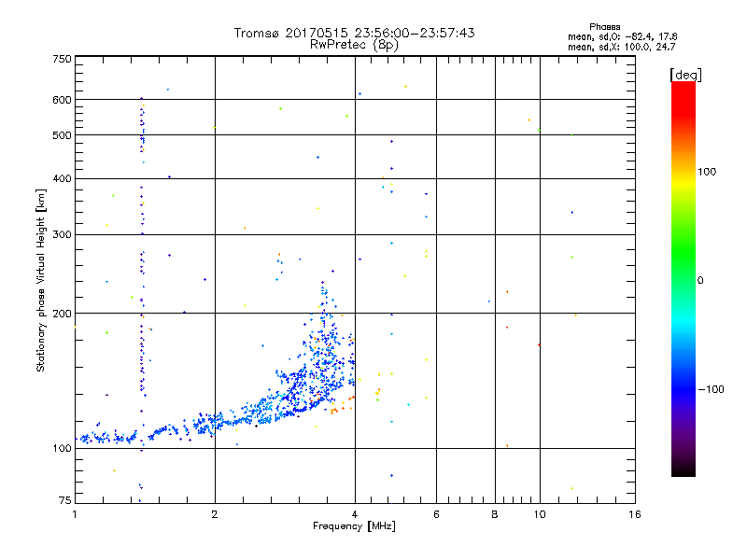Screen dimensions: 747x560
Task: Click the colorbar tick label '-100'
Action: [711, 389]
